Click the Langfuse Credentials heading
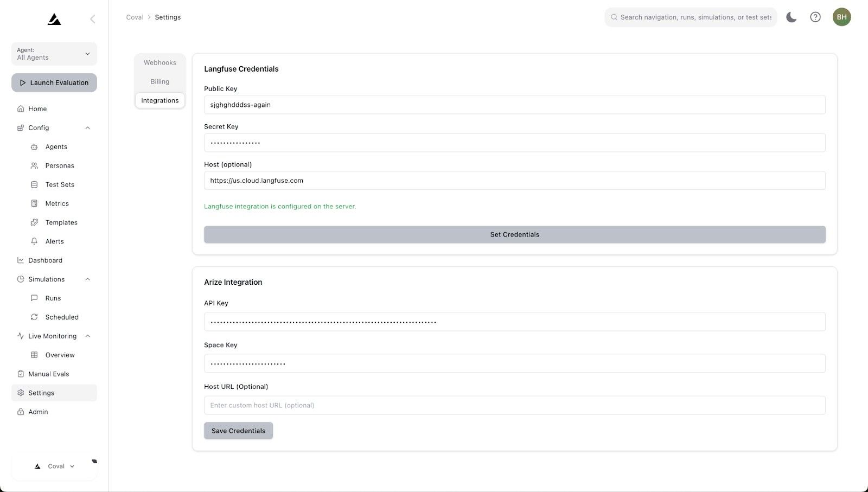This screenshot has width=868, height=492. (x=241, y=69)
